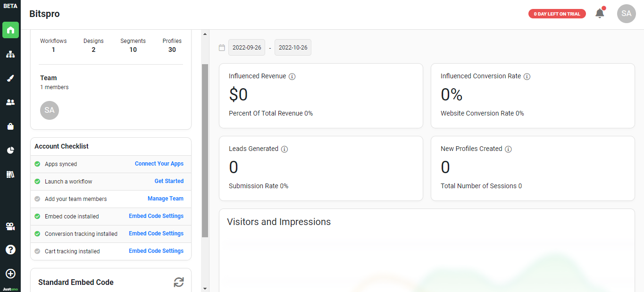Image resolution: width=644 pixels, height=292 pixels.
Task: Click the left panel scrollbar down arrow
Action: 205,288
